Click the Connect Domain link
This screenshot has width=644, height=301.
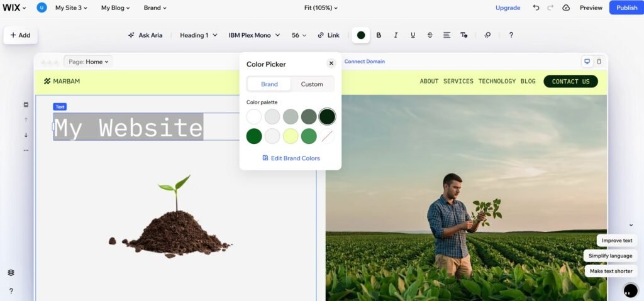coord(364,62)
